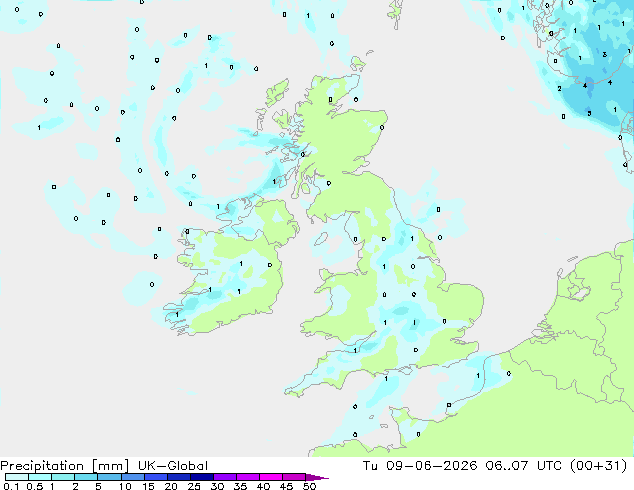Click the "30" legend scale label
This screenshot has height=490, width=634.
coord(217,486)
